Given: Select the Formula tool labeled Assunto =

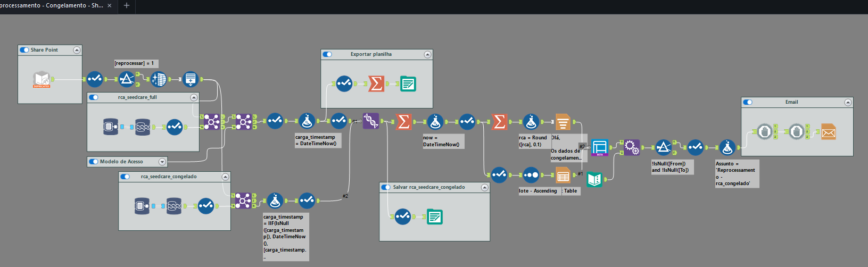Looking at the screenshot, I should (728, 147).
